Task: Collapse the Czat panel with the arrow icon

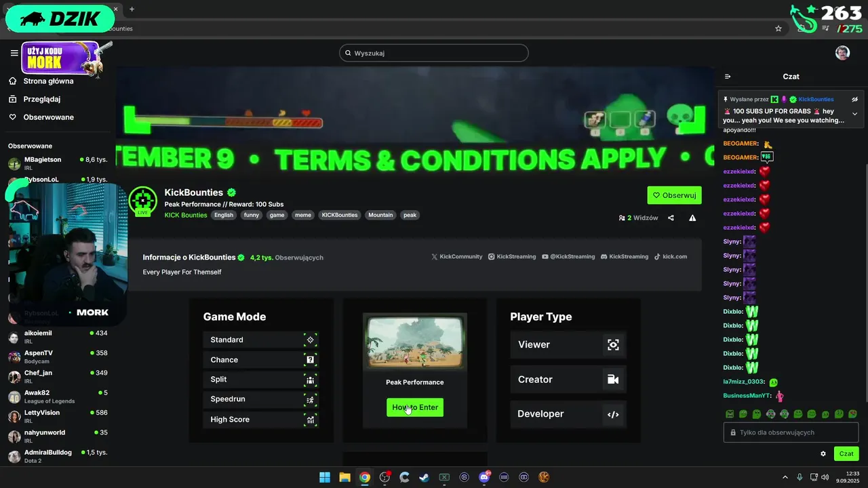Action: tap(728, 77)
